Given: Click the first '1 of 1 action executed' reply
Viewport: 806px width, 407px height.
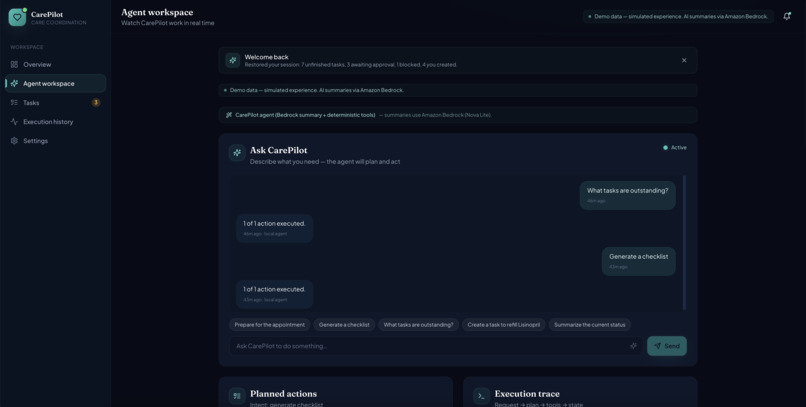Looking at the screenshot, I should (x=274, y=228).
